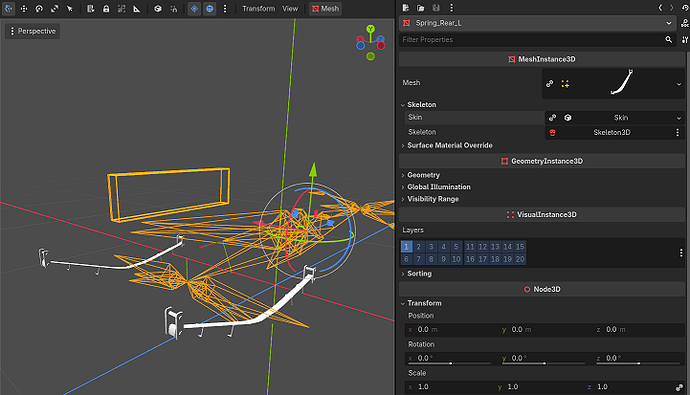Activate the Select Mode tool
This screenshot has height=395, width=690.
click(9, 8)
